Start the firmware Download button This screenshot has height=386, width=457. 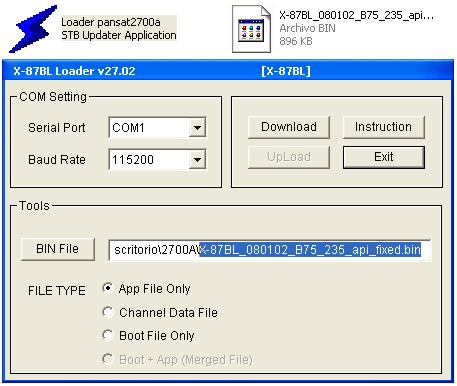click(289, 127)
